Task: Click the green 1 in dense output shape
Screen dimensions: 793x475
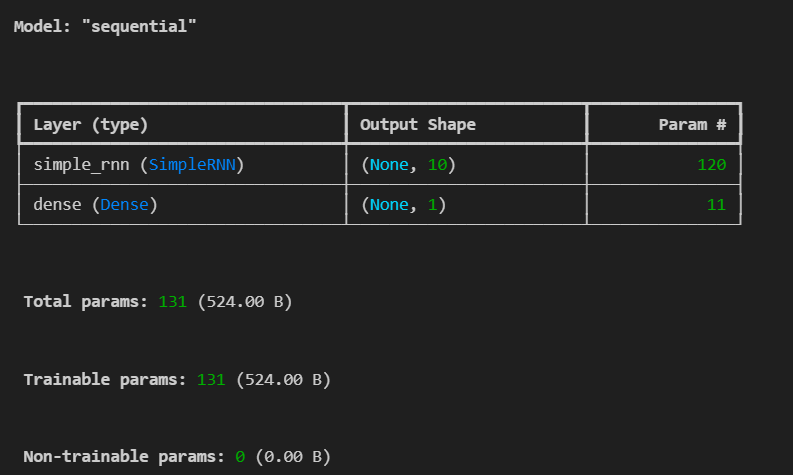Action: tap(432, 206)
